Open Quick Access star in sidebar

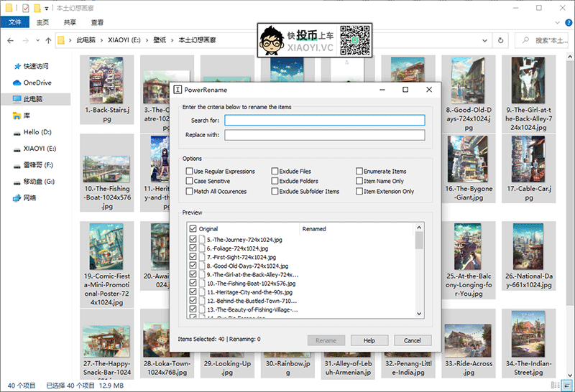[17, 66]
